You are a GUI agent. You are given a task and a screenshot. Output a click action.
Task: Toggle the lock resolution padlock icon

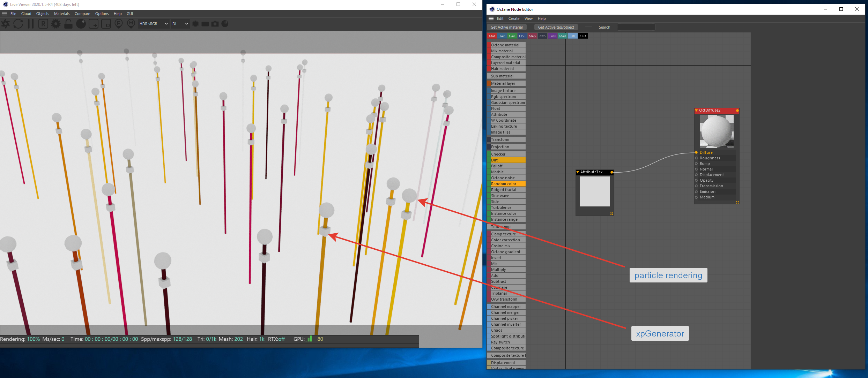(x=68, y=24)
